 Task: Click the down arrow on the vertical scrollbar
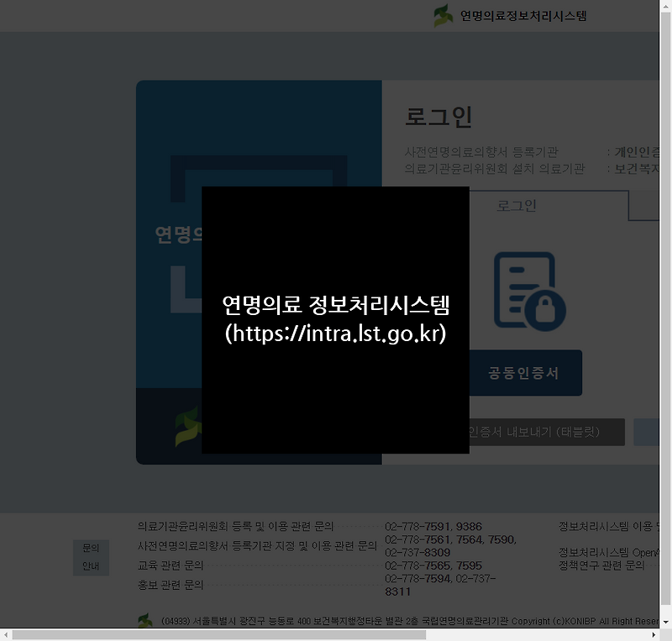pyautogui.click(x=664, y=623)
